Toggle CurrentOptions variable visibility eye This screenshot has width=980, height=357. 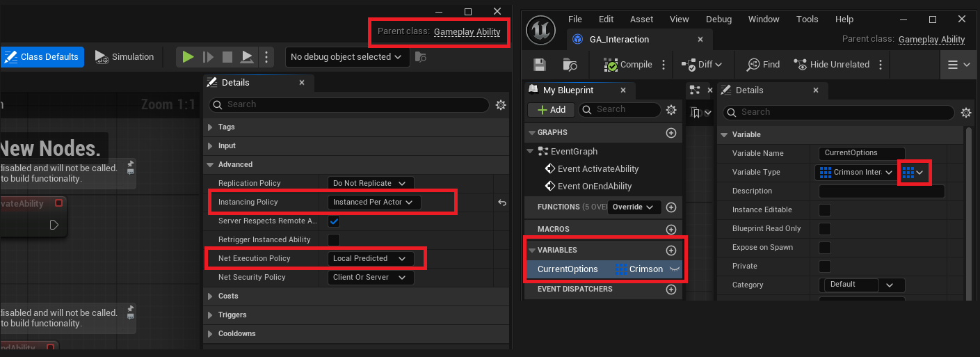[x=674, y=269]
